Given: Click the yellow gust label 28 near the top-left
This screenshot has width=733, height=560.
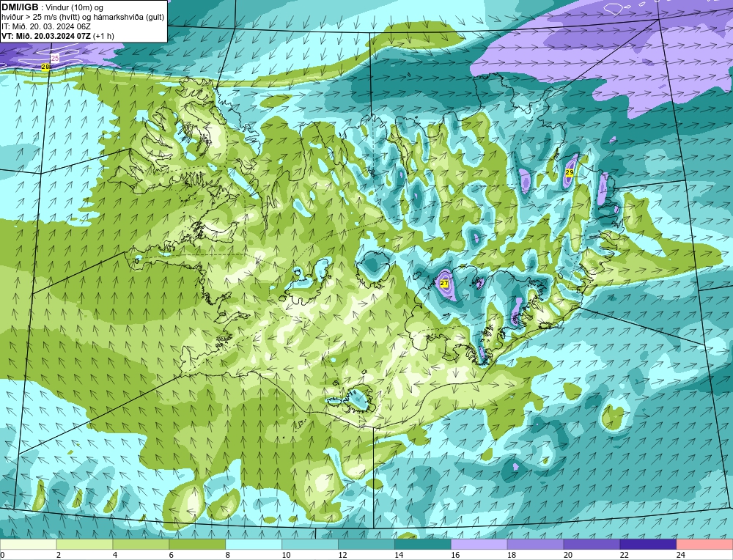Looking at the screenshot, I should [x=45, y=67].
